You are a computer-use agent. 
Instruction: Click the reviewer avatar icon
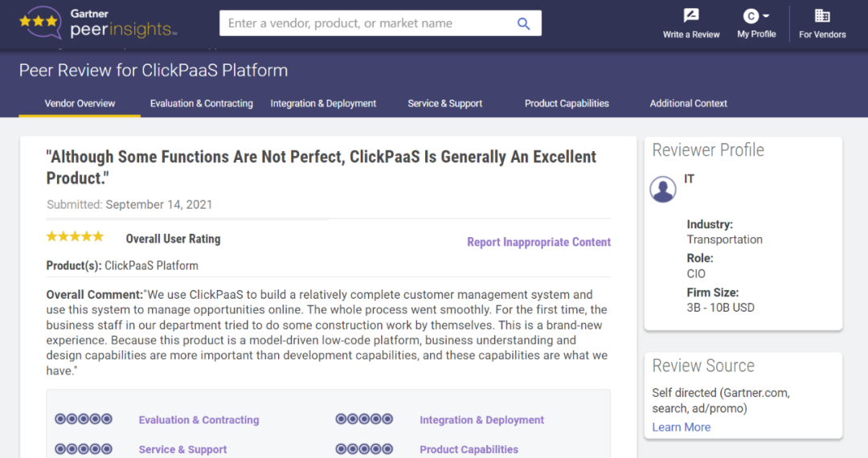point(663,190)
